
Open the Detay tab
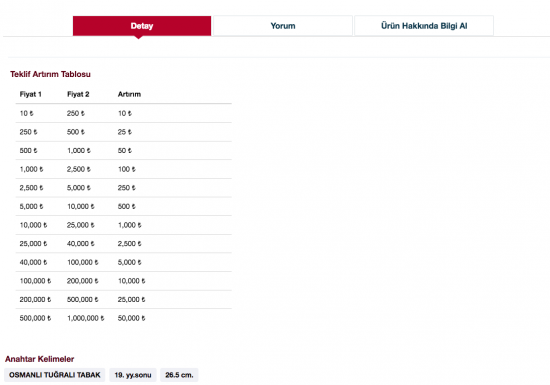(142, 26)
